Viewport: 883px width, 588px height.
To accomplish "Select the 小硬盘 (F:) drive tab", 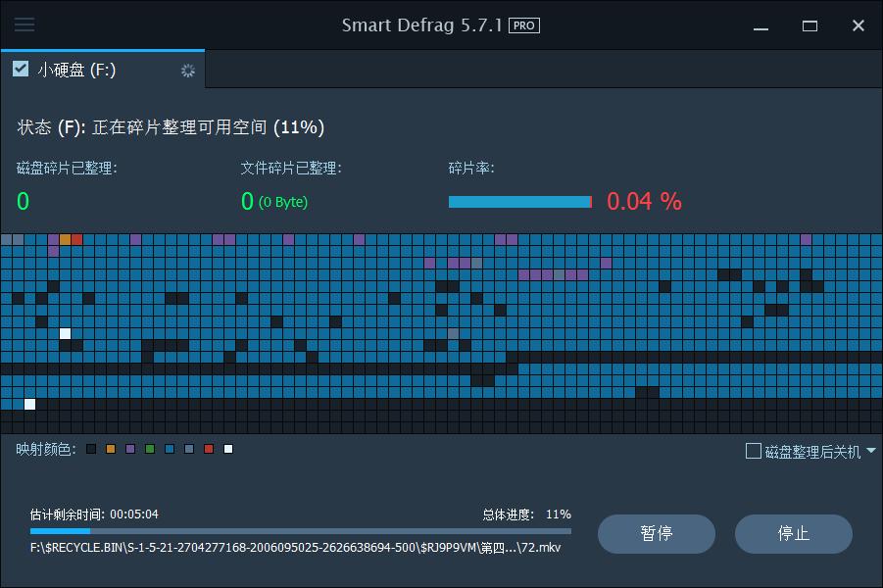I will click(x=103, y=70).
